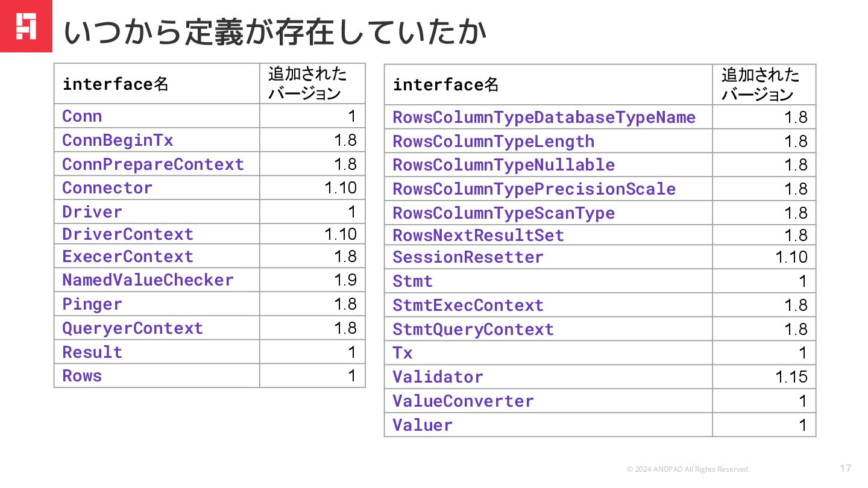The width and height of the screenshot is (868, 488).
Task: Click the Rows interface link
Action: coord(82,376)
